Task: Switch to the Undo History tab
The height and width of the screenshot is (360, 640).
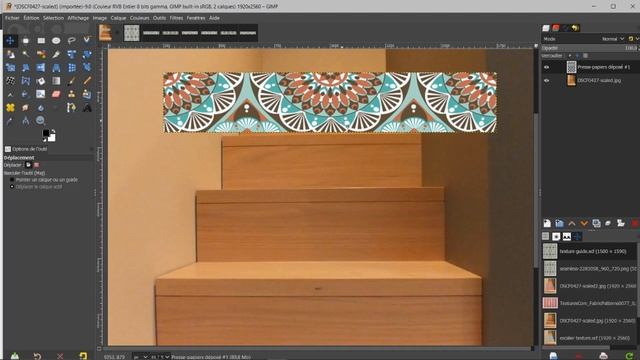Action: pyautogui.click(x=575, y=28)
